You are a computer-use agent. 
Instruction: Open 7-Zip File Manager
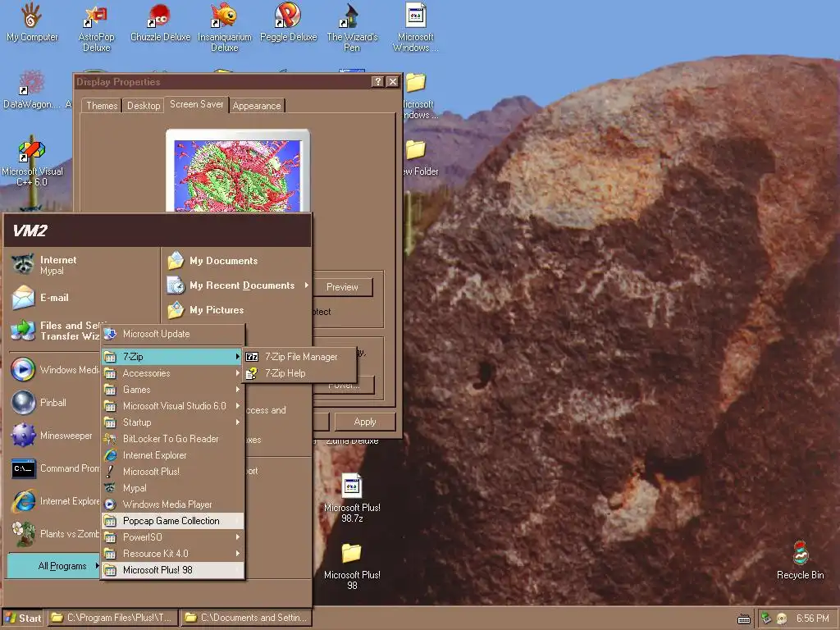pyautogui.click(x=300, y=357)
